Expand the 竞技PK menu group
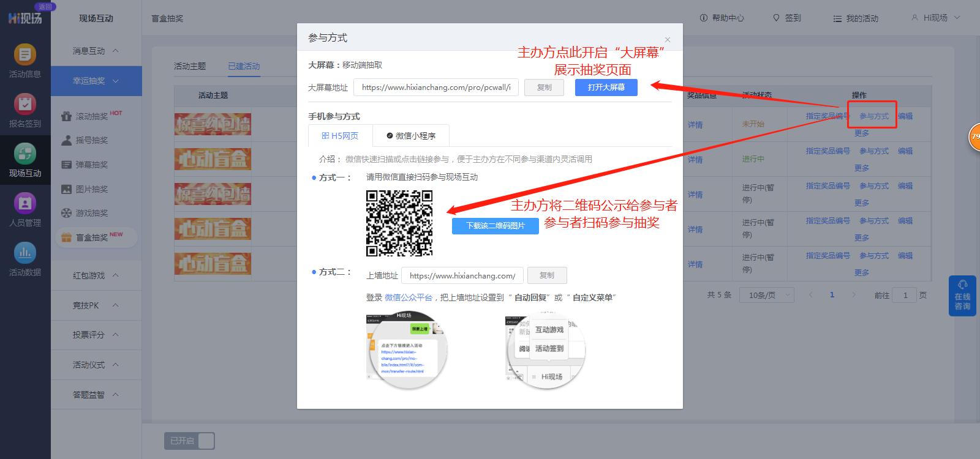Viewport: 980px width, 459px height. coord(96,305)
